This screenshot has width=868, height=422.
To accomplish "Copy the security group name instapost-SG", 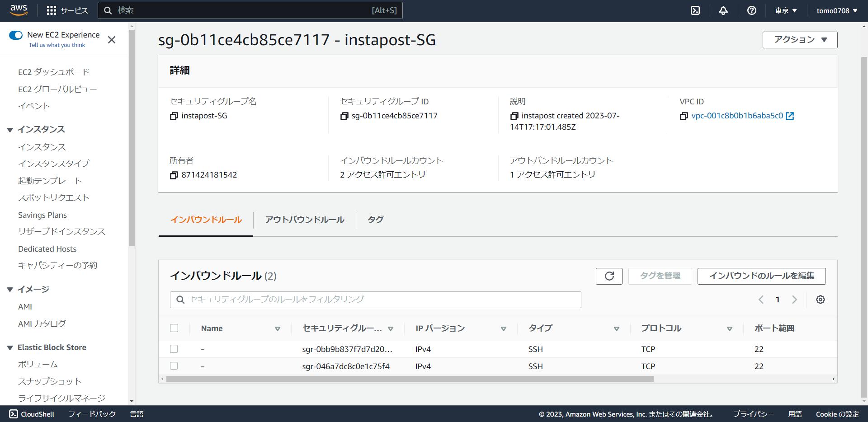I will click(x=174, y=116).
